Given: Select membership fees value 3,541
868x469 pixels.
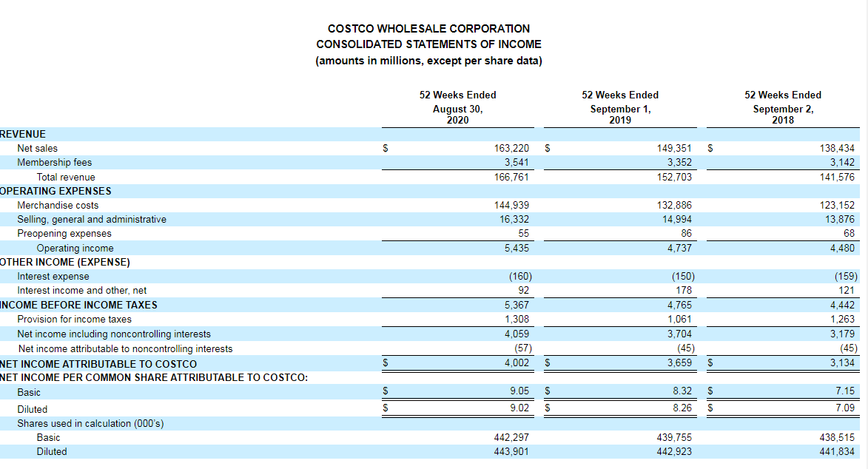Looking at the screenshot, I should 517,162.
